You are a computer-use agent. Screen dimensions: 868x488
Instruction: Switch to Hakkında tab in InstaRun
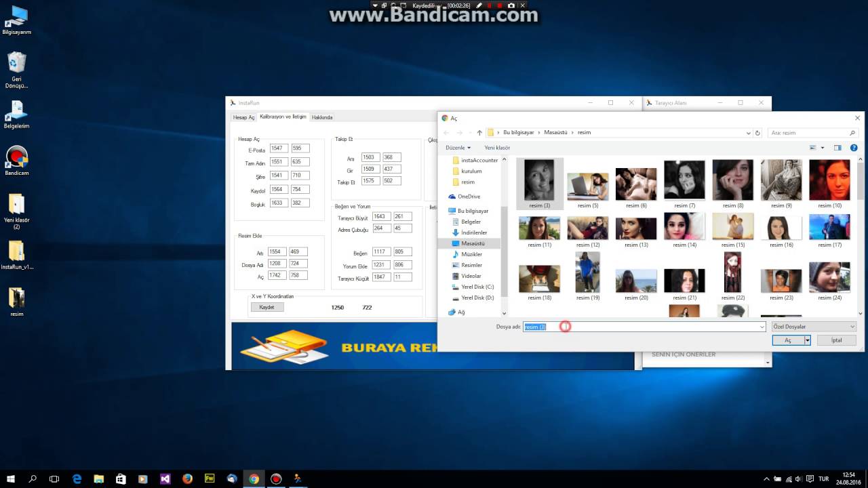click(322, 117)
